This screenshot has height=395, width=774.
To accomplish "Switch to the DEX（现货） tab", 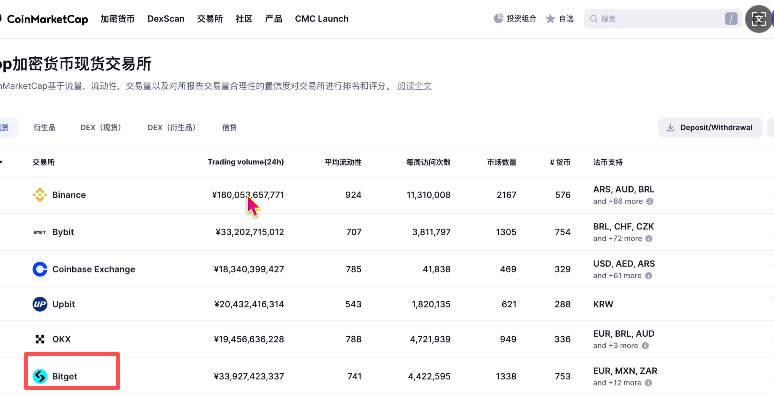I will (101, 127).
